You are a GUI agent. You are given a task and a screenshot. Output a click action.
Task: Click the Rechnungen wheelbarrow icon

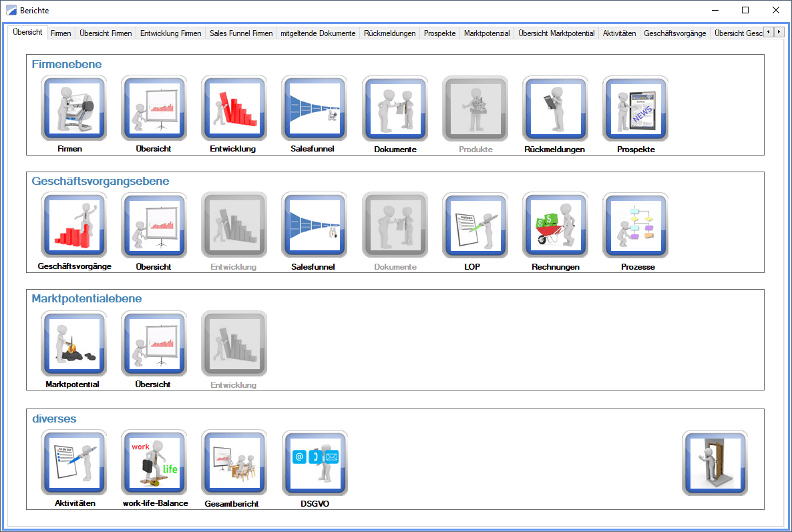tap(555, 226)
